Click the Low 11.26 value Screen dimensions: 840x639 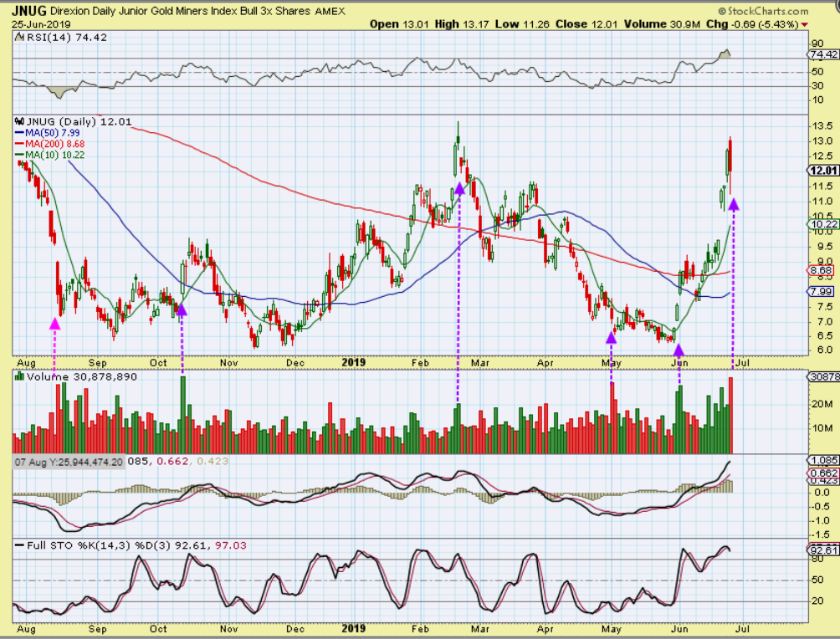click(x=522, y=24)
